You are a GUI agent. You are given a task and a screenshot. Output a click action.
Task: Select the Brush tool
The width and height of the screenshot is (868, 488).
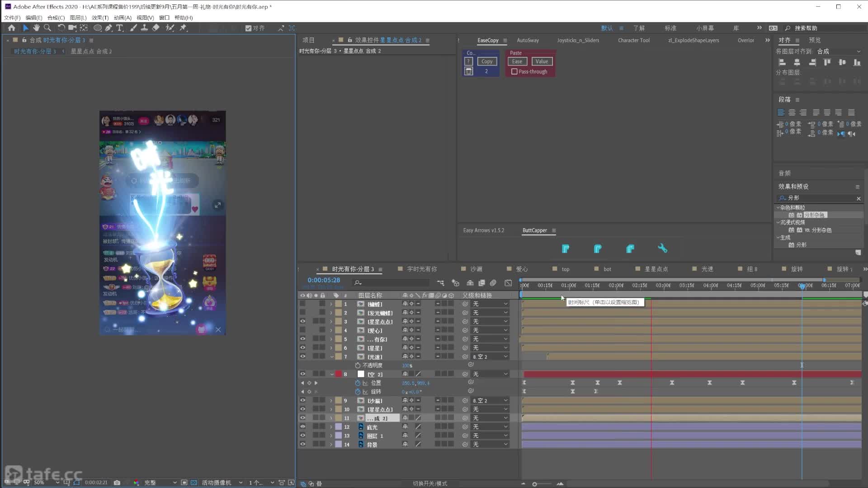click(x=133, y=28)
